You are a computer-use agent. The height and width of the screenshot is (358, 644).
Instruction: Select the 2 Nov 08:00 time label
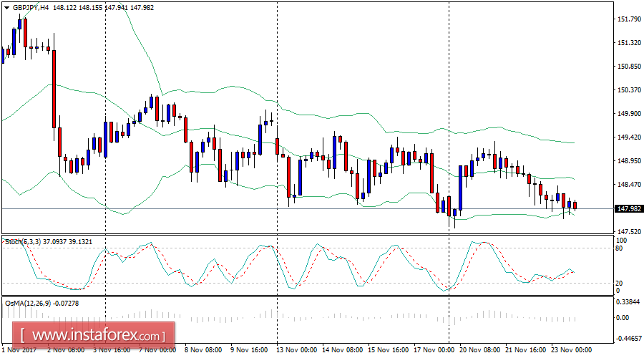[66, 350]
